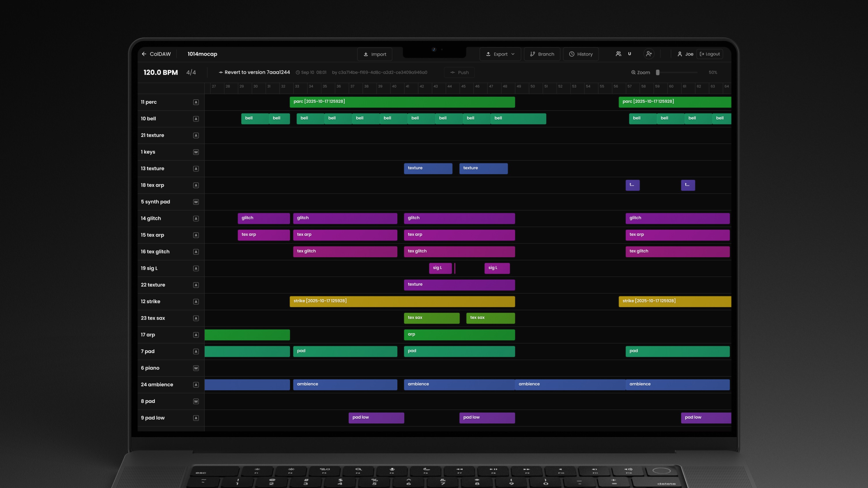
Task: Click the U collaborator avatar
Action: [x=629, y=54]
